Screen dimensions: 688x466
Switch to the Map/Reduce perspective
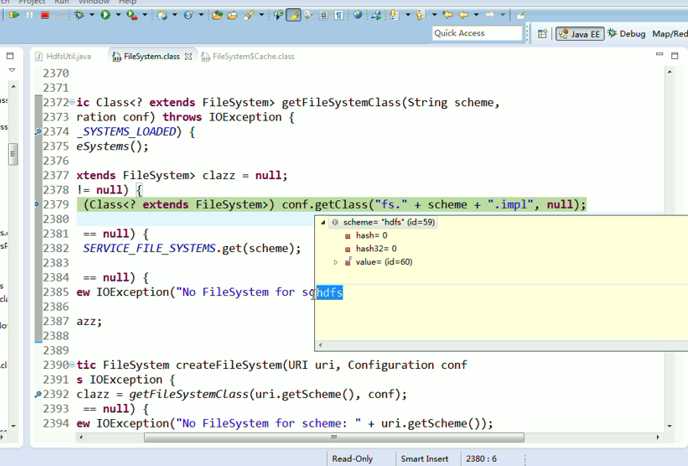point(670,34)
